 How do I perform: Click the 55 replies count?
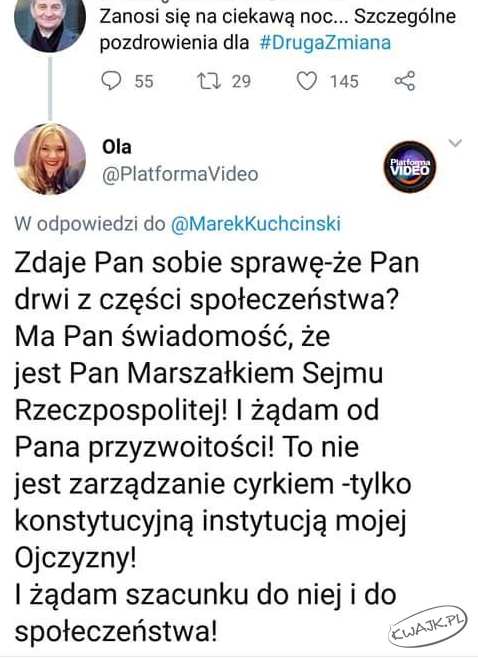(x=144, y=81)
